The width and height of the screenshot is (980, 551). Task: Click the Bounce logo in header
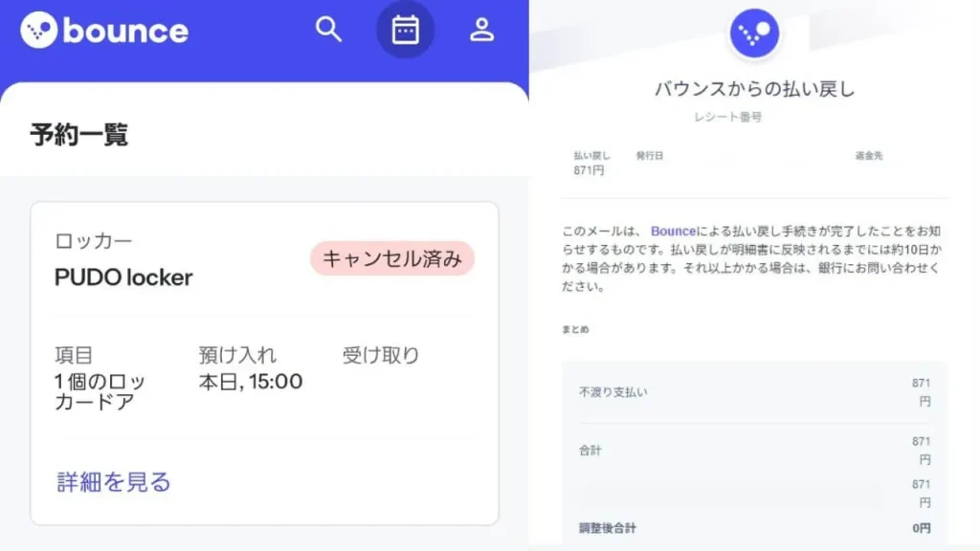[x=104, y=30]
